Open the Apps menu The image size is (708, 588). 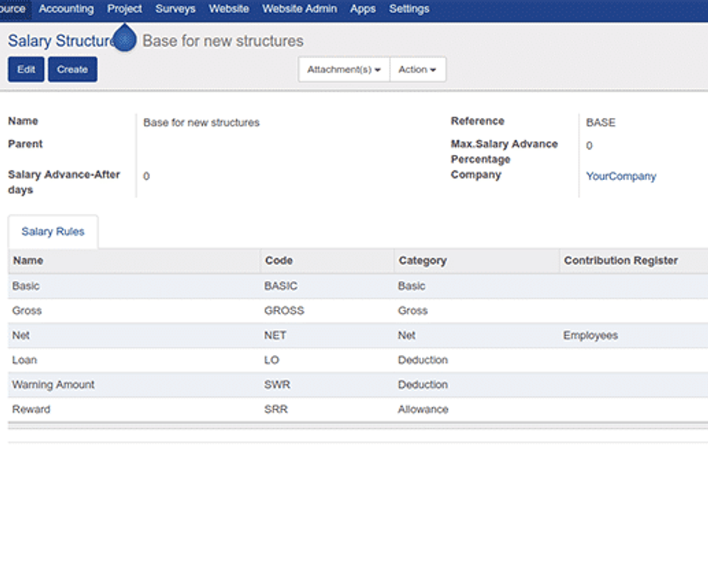pos(363,9)
